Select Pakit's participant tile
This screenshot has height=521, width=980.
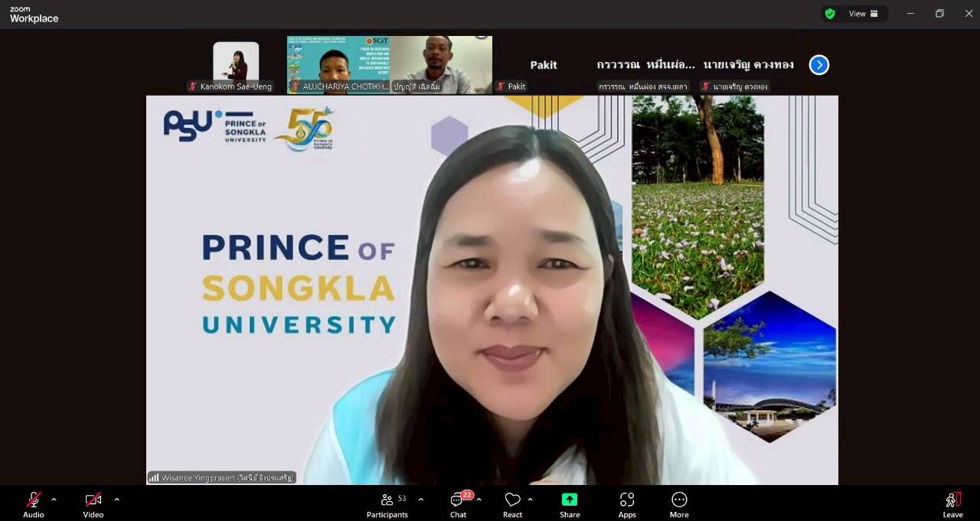543,65
